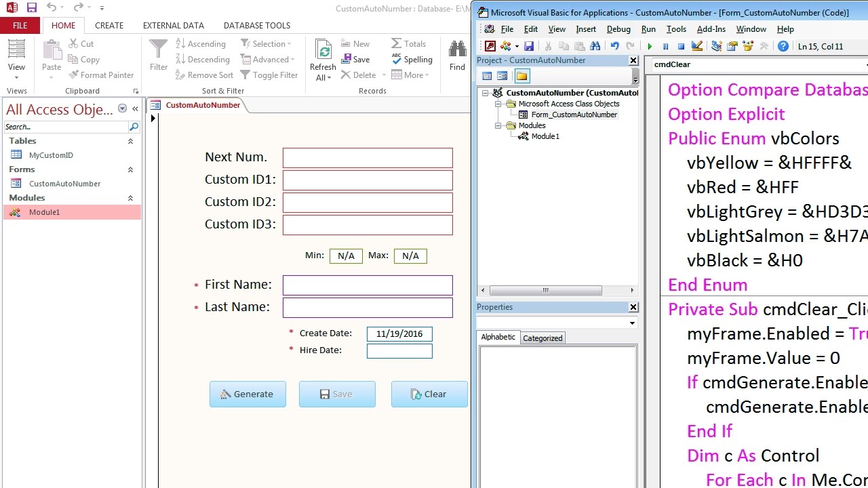Click the Clear button on the form
The image size is (868, 488).
click(429, 394)
